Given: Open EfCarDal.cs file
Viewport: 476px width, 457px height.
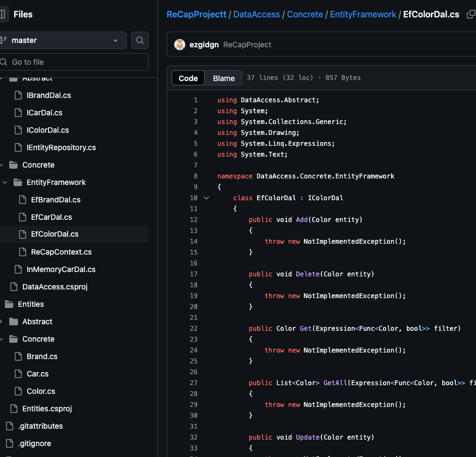Looking at the screenshot, I should pyautogui.click(x=51, y=217).
